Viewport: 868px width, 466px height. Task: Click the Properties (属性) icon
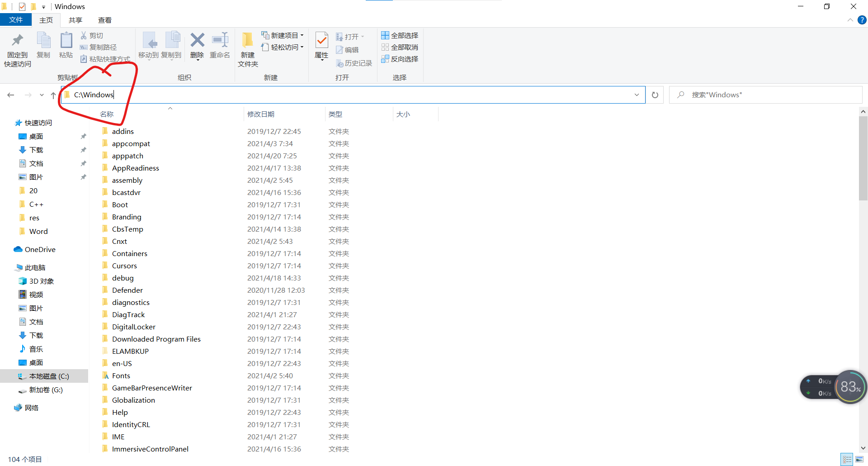(321, 40)
